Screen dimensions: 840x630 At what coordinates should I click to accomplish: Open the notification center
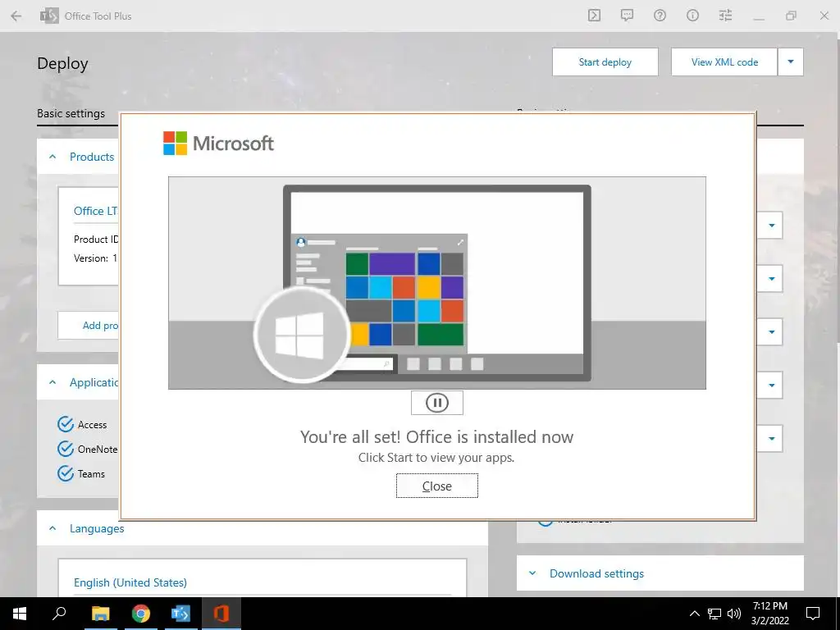click(x=813, y=614)
